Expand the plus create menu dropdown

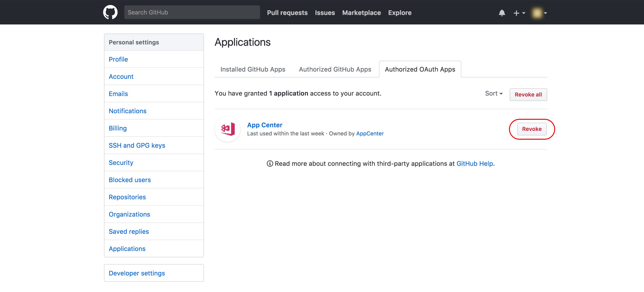[x=519, y=12]
